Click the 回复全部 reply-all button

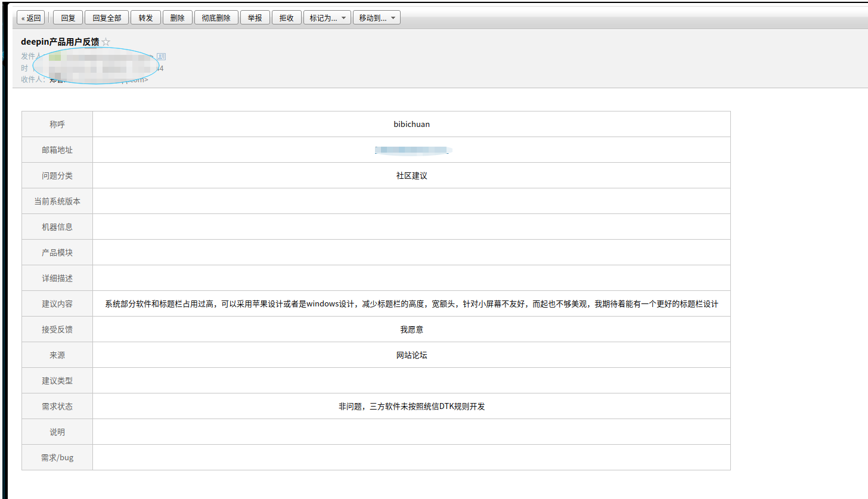[x=106, y=17]
